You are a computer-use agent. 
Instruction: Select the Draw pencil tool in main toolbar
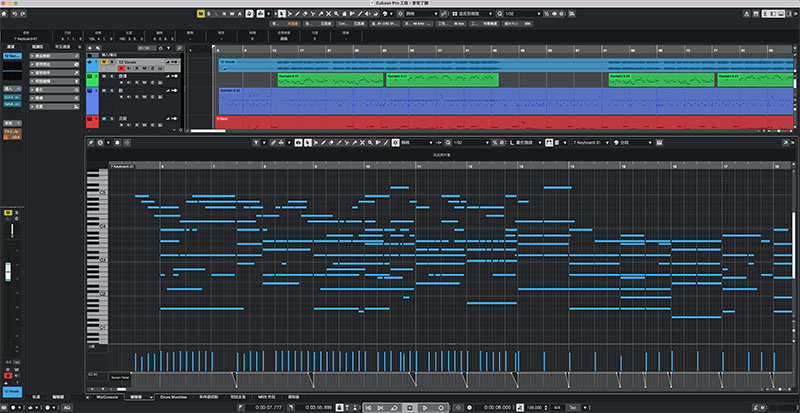[297, 14]
